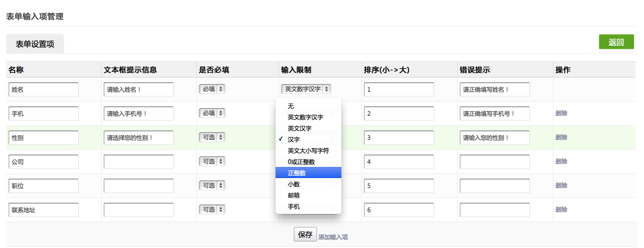The height and width of the screenshot is (248, 644).
Task: Click 请正确填写手机号！ error message field
Action: pyautogui.click(x=495, y=113)
